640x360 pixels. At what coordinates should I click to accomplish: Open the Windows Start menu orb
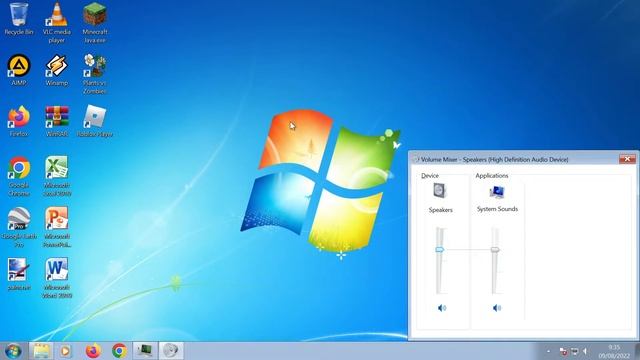coord(13,351)
